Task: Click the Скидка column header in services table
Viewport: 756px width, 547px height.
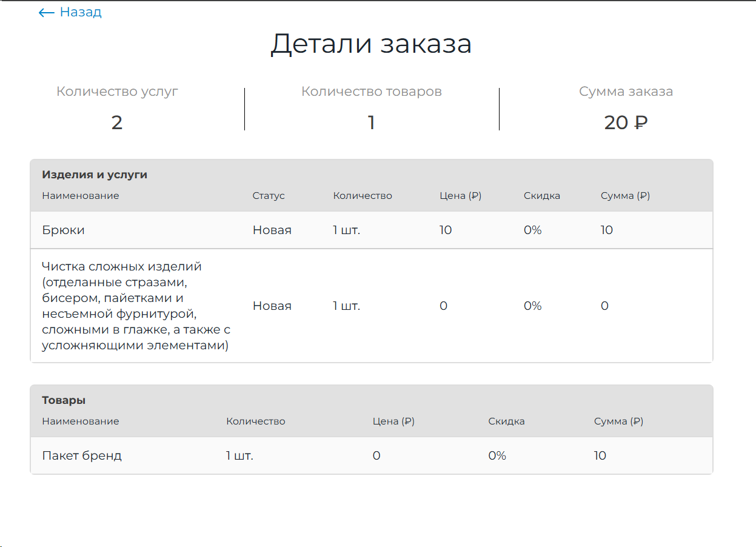Action: click(x=542, y=196)
